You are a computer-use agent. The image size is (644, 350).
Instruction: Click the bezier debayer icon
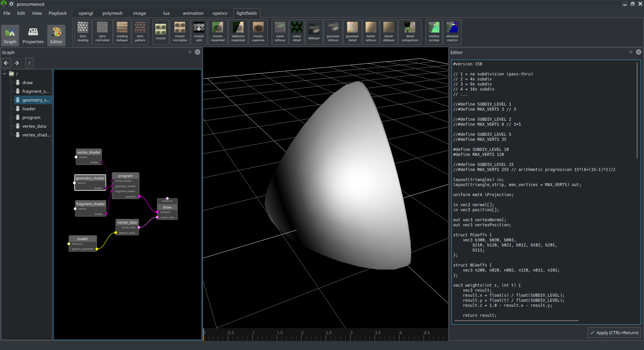click(x=389, y=32)
